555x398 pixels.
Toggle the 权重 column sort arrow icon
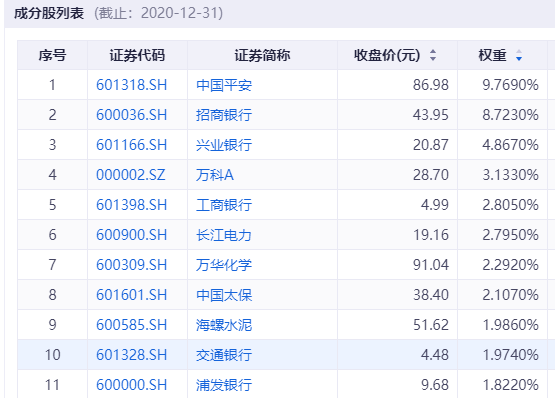pyautogui.click(x=519, y=55)
